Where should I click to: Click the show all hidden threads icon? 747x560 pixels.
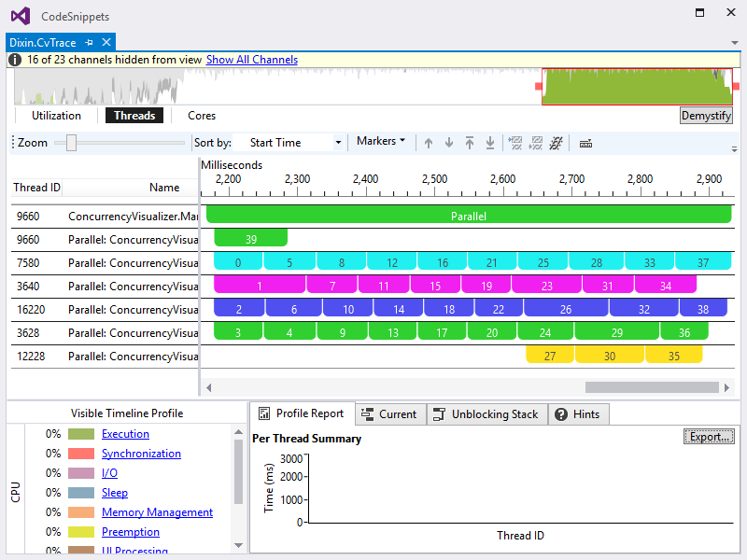(556, 143)
